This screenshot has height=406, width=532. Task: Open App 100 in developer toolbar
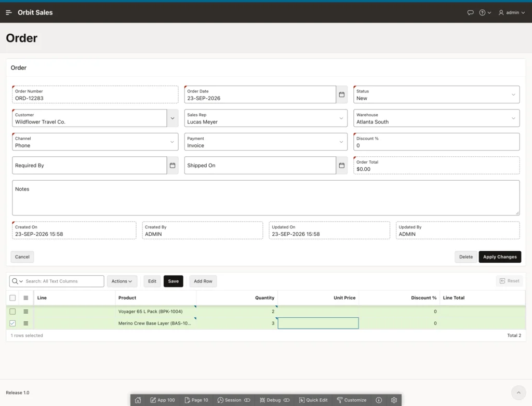pos(163,400)
